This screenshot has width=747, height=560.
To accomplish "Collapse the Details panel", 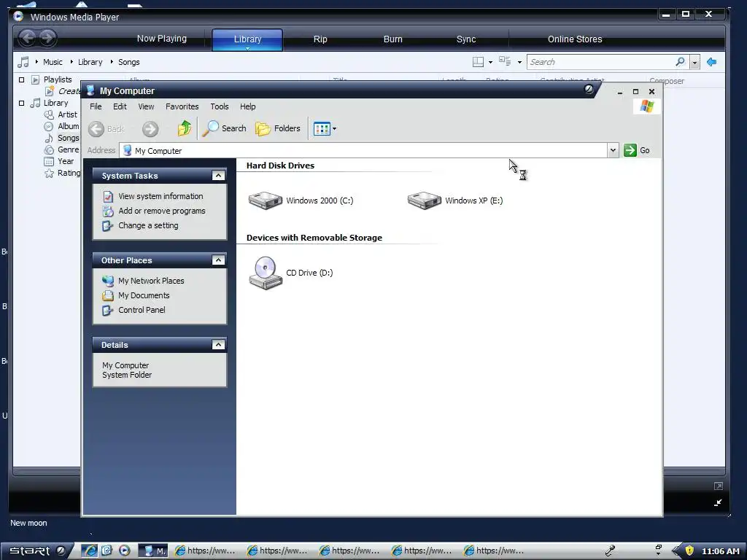I will click(218, 345).
